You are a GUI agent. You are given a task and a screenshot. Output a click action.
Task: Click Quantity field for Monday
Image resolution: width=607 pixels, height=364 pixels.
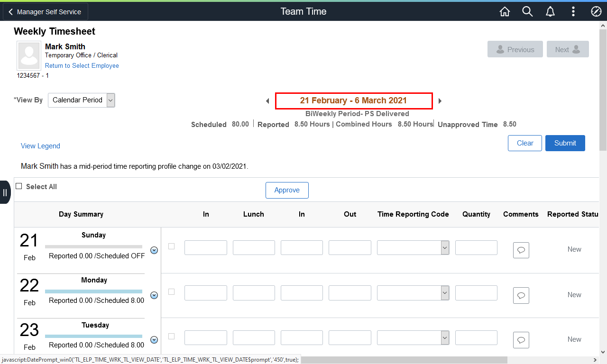(x=476, y=293)
